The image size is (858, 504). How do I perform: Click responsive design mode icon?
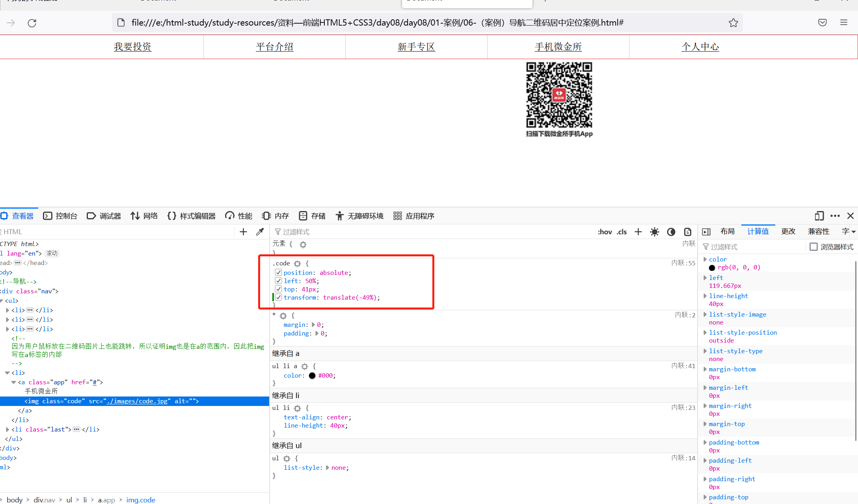click(819, 216)
